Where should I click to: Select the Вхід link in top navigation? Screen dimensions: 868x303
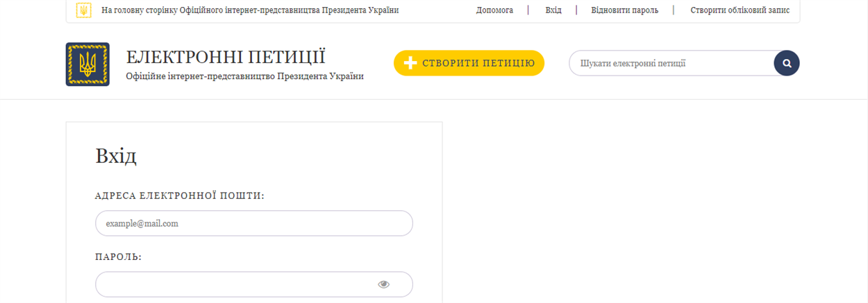pyautogui.click(x=553, y=10)
